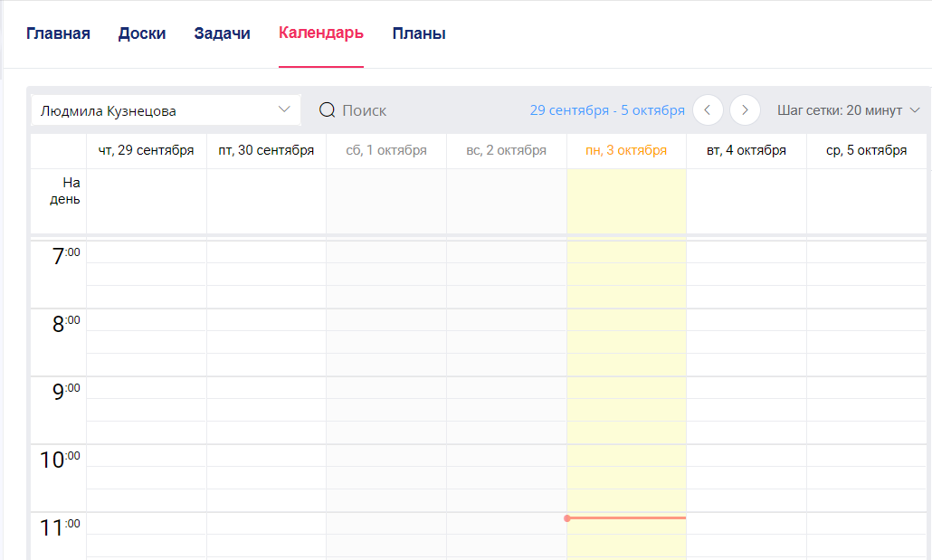Click the сб, 1 октября column header
Viewport: 932px width, 560px height.
pyautogui.click(x=386, y=150)
